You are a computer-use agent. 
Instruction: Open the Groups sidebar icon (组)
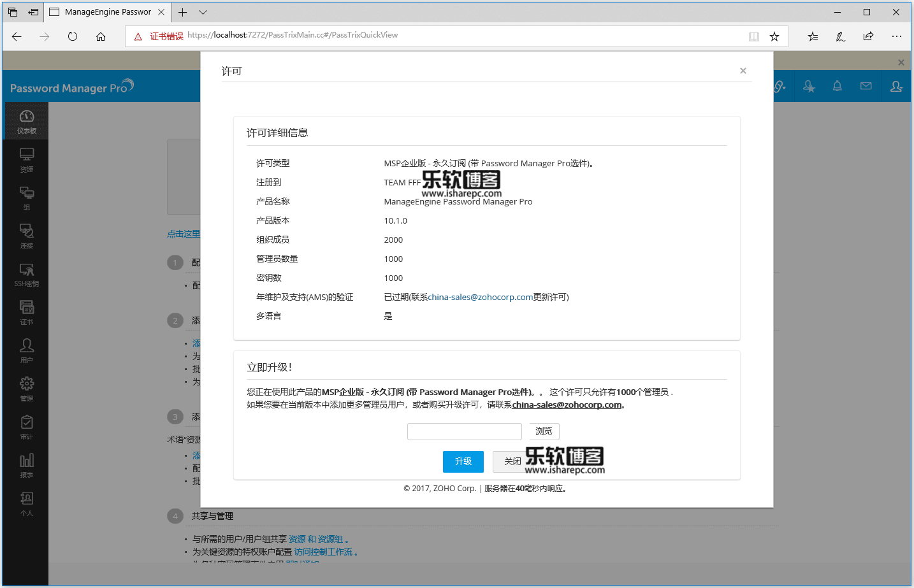pos(26,198)
